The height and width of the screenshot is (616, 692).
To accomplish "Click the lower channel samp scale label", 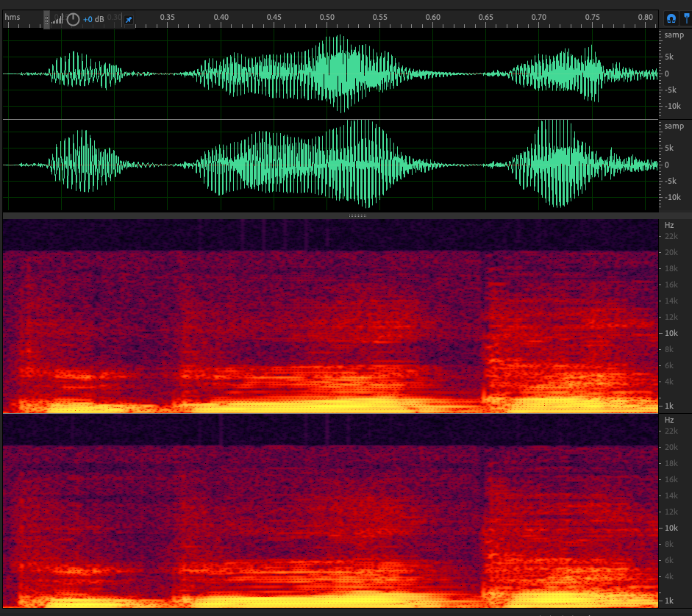I will pos(674,126).
